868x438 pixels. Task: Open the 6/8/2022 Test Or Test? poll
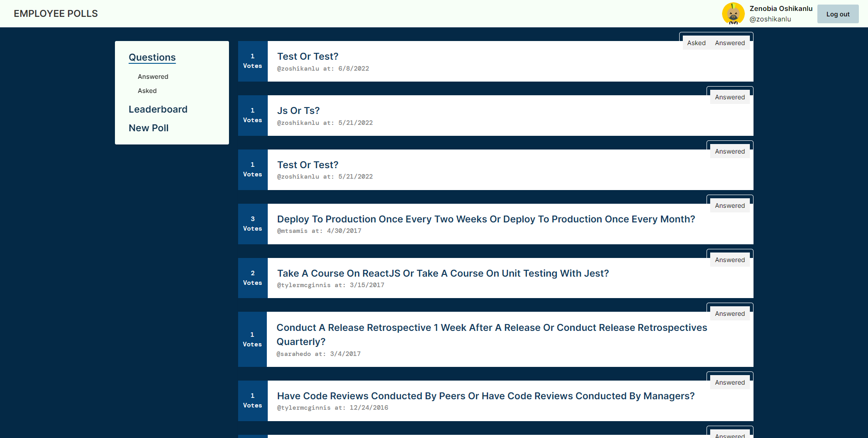click(308, 57)
